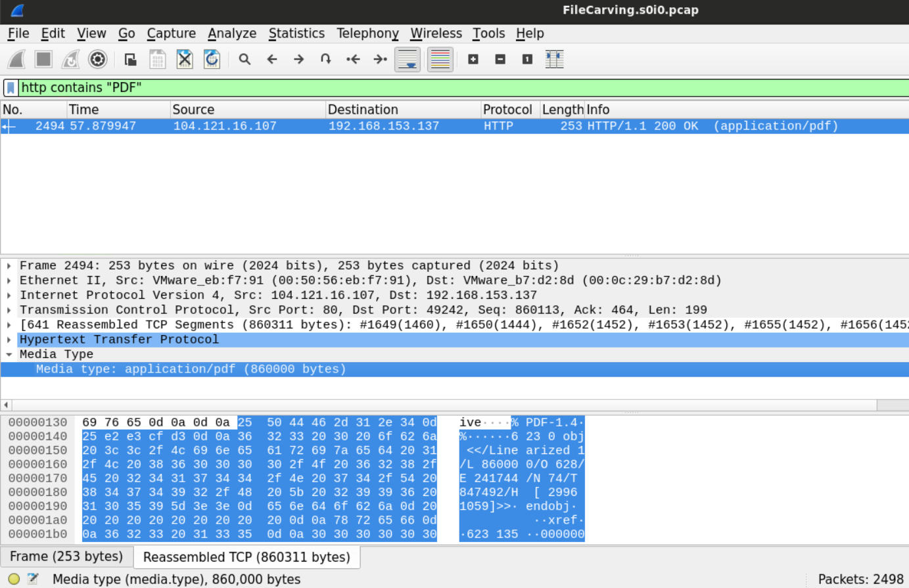909x588 pixels.
Task: Toggle packet colorization button
Action: (440, 60)
